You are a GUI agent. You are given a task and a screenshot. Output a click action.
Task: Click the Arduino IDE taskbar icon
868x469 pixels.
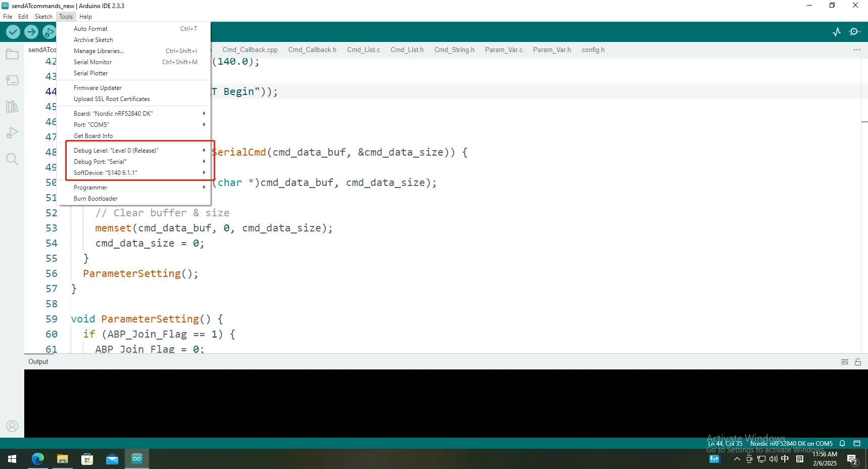[136, 459]
